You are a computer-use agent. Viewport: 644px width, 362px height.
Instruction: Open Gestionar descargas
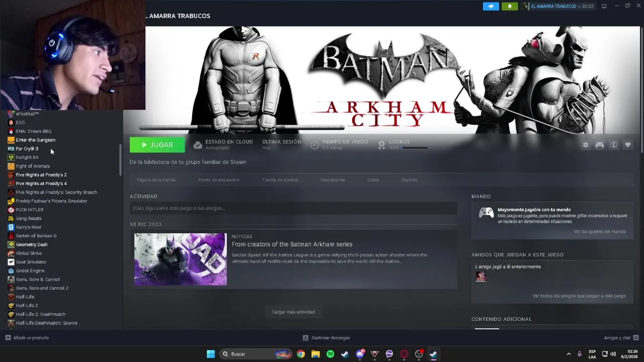click(x=326, y=338)
